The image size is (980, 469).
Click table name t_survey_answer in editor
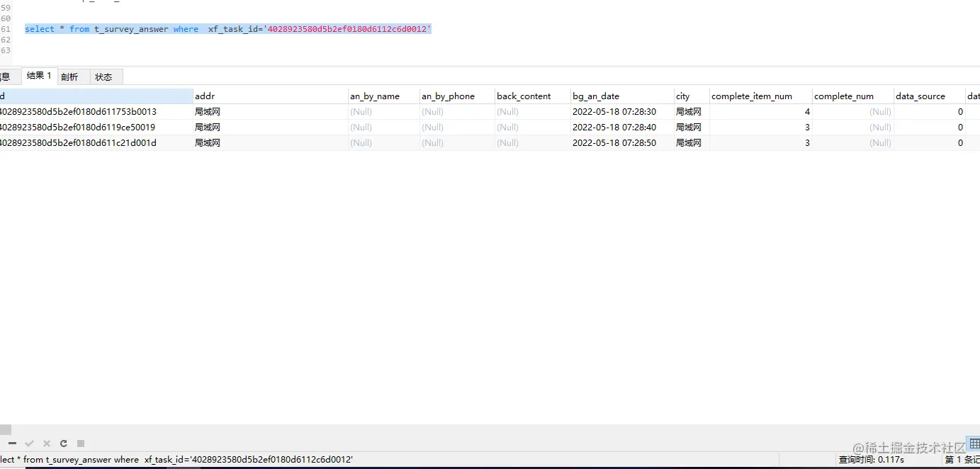[x=131, y=29]
